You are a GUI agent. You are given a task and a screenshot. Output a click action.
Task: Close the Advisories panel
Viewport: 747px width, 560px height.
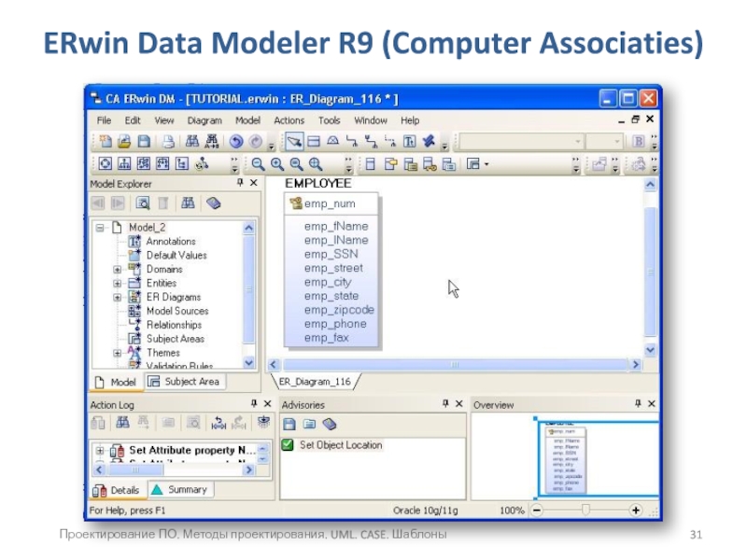click(459, 404)
